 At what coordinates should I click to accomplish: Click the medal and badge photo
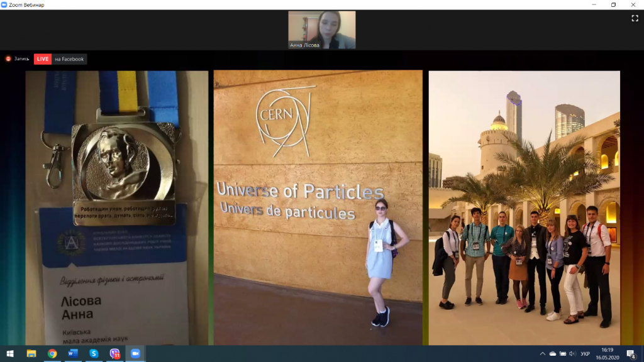point(117,207)
